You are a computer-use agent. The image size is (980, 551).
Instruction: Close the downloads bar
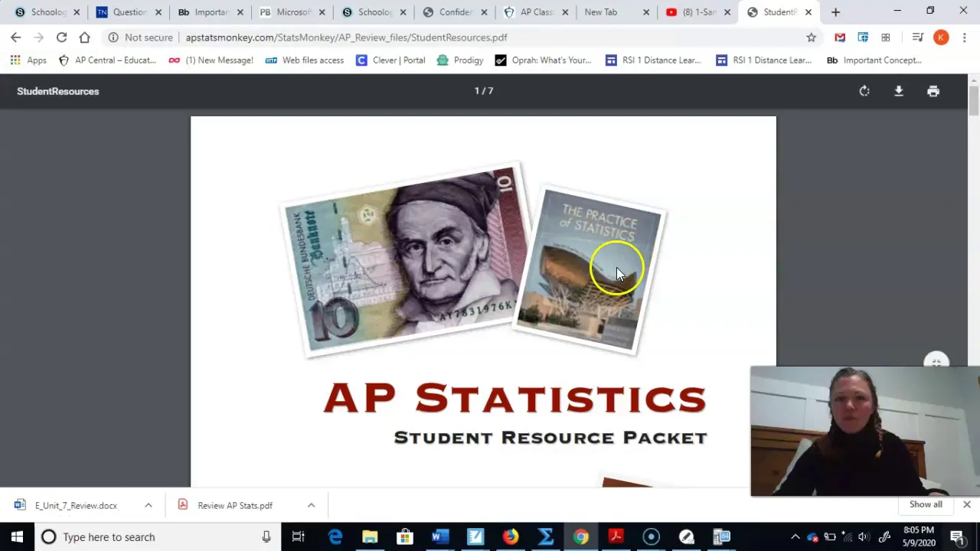967,505
